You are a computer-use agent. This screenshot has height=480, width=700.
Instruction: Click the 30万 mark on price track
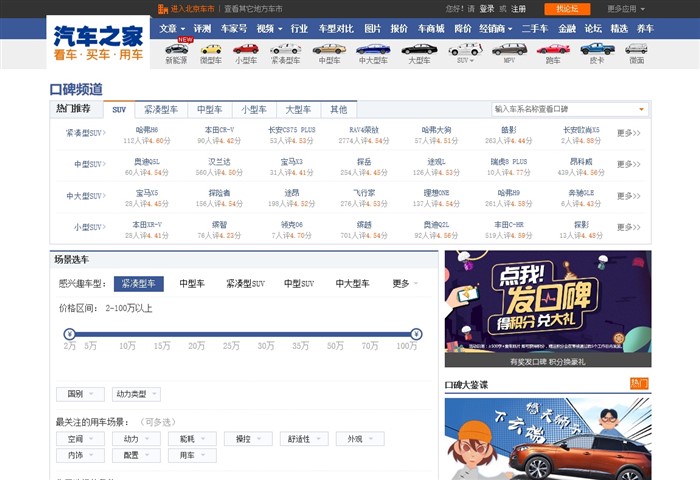coord(266,346)
